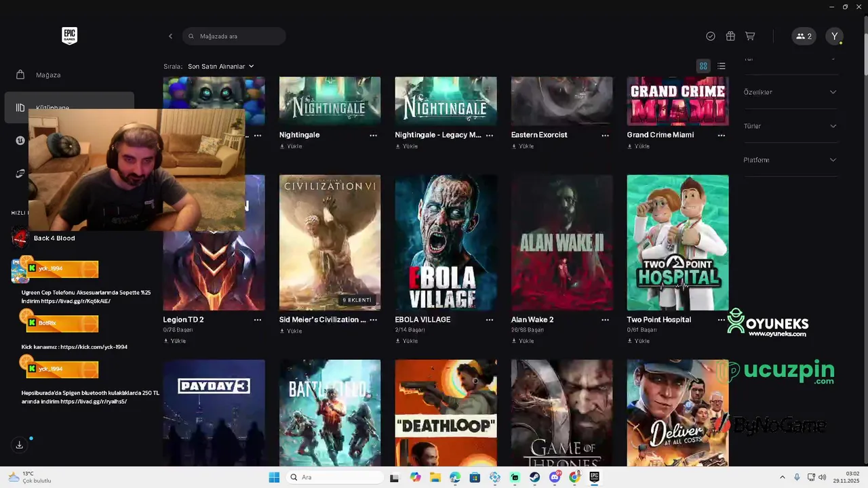The width and height of the screenshot is (868, 488).
Task: Open the wishlist checkmark icon
Action: [711, 36]
